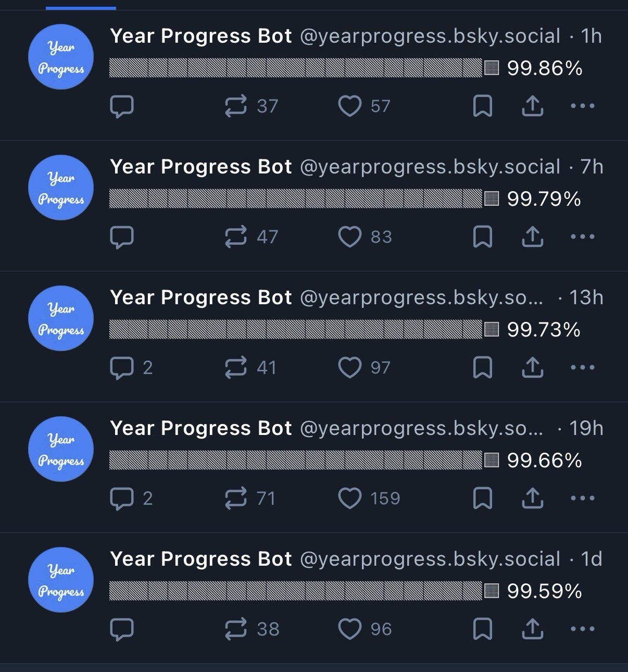
Task: Repost the 99.86% year progress post
Action: pos(235,106)
